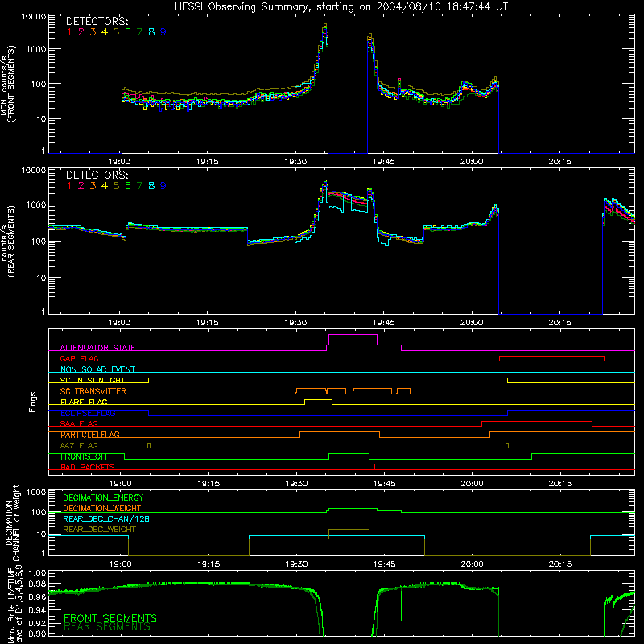Click the FRONTS_OFF flag label
Image resolution: width=644 pixels, height=644 pixels.
(85, 456)
